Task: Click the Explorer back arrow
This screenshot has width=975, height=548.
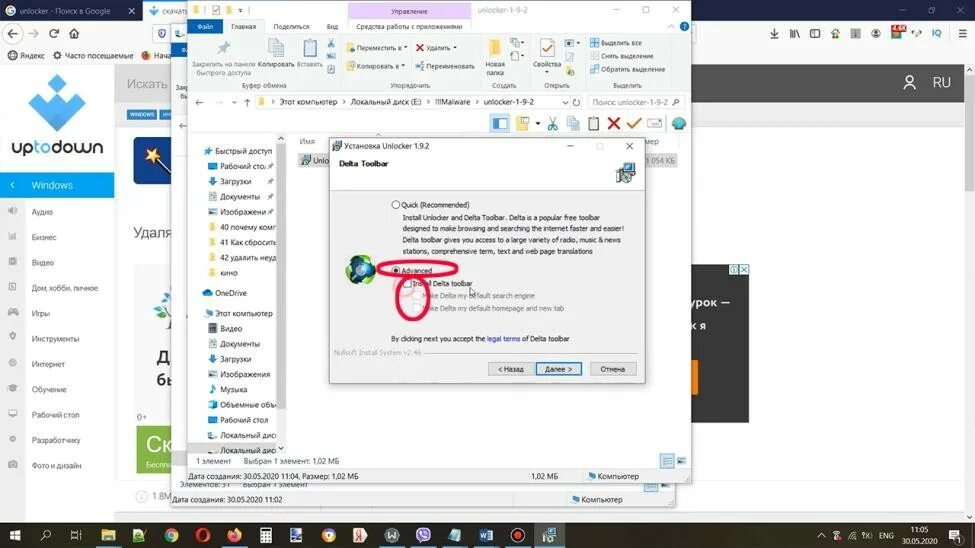Action: tap(199, 102)
